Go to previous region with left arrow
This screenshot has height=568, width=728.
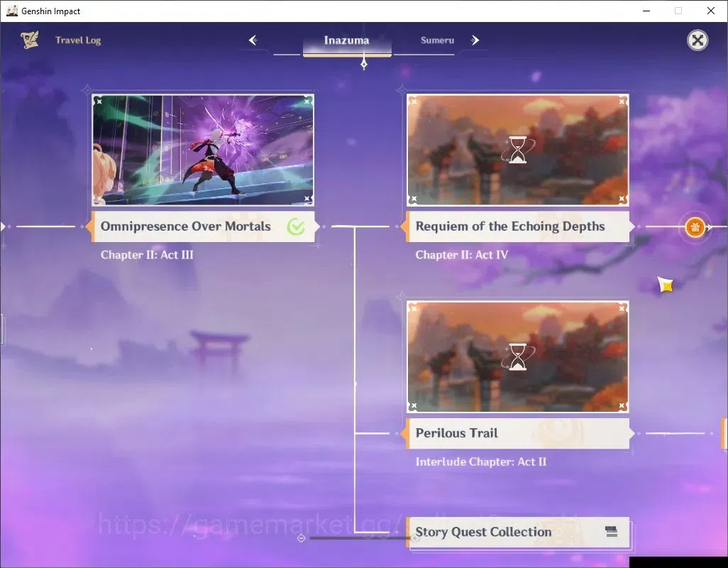coord(253,40)
